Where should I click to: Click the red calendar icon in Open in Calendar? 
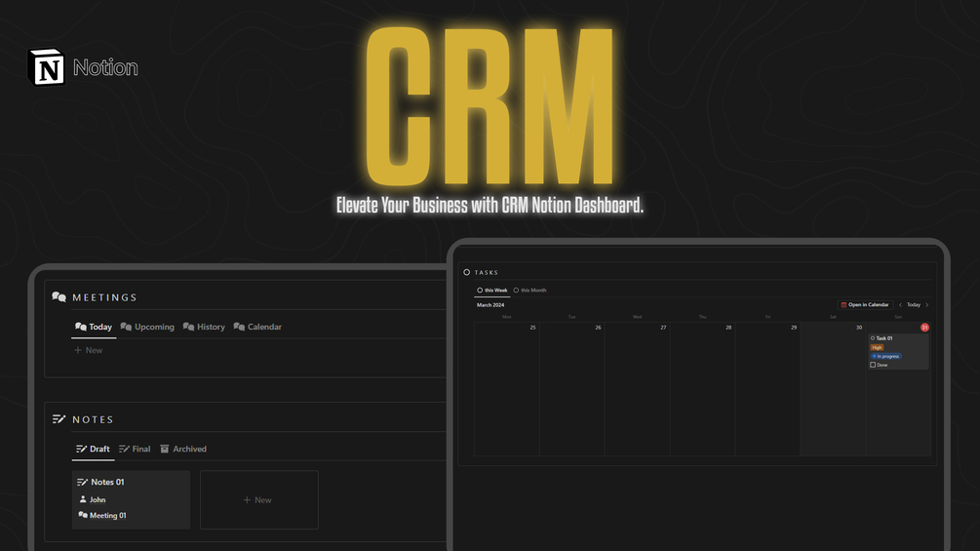(x=843, y=305)
